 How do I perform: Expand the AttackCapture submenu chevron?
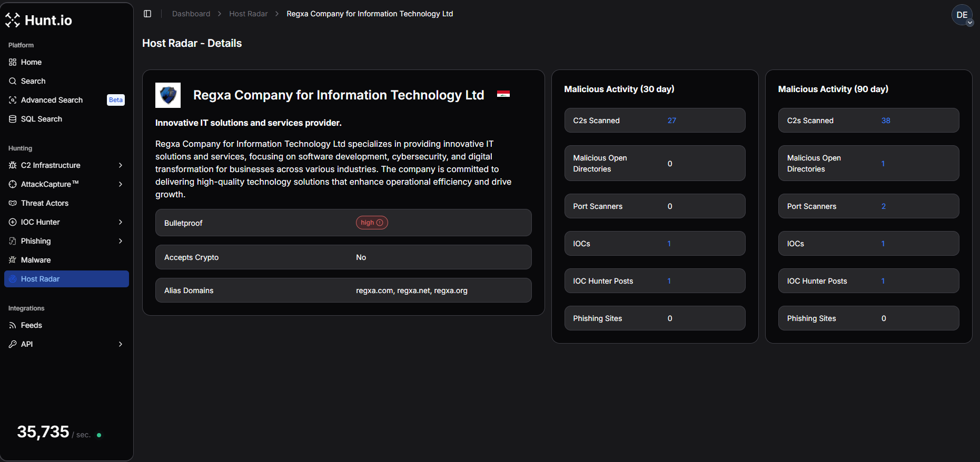121,184
